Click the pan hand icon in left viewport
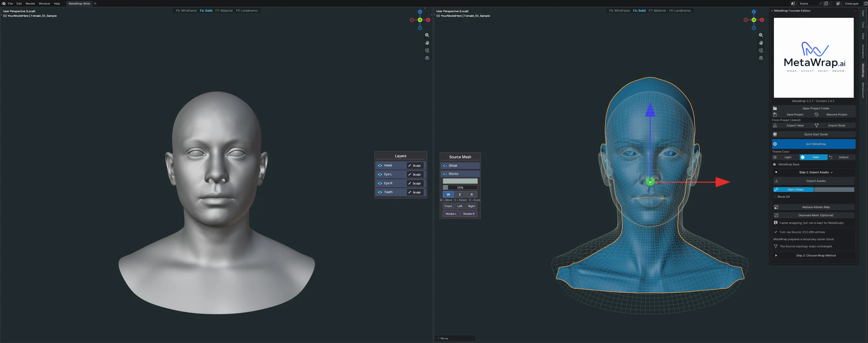868x343 pixels. [427, 43]
